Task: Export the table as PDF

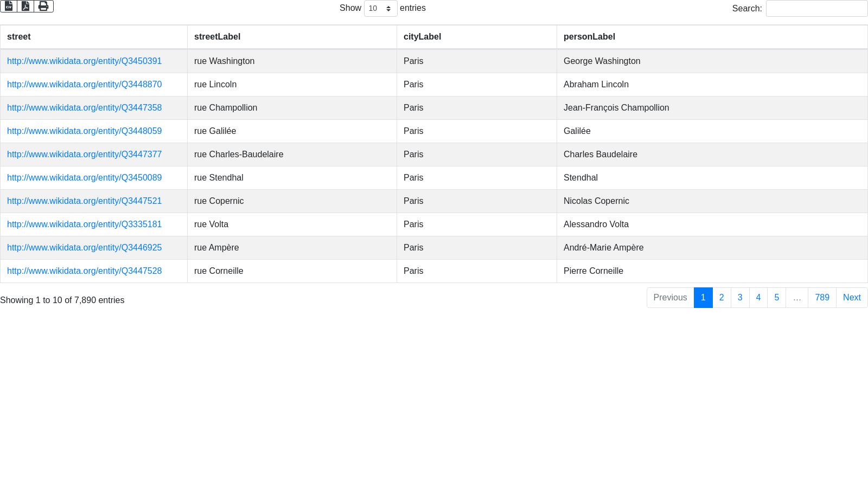Action: [x=25, y=6]
